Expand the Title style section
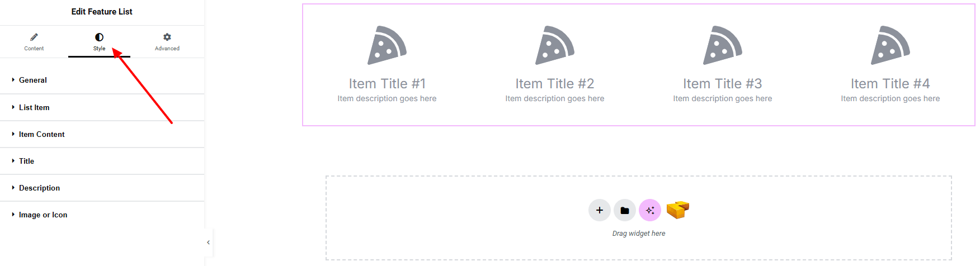980x266 pixels. tap(26, 161)
